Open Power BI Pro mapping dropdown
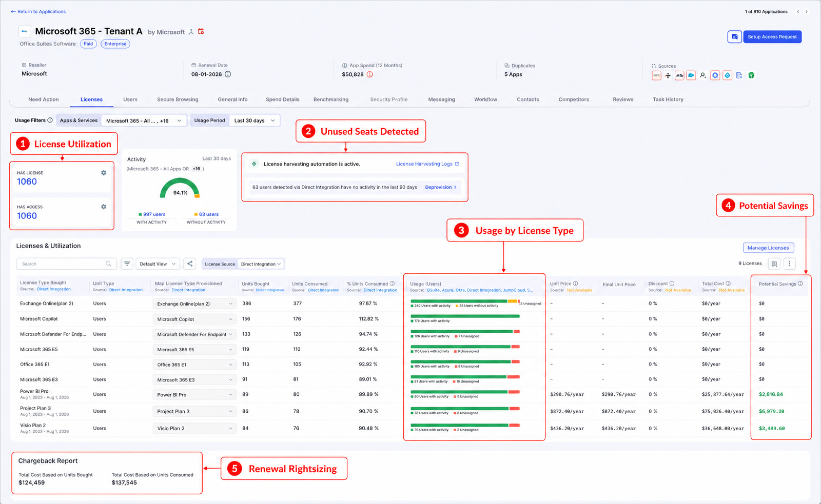 [x=194, y=395]
